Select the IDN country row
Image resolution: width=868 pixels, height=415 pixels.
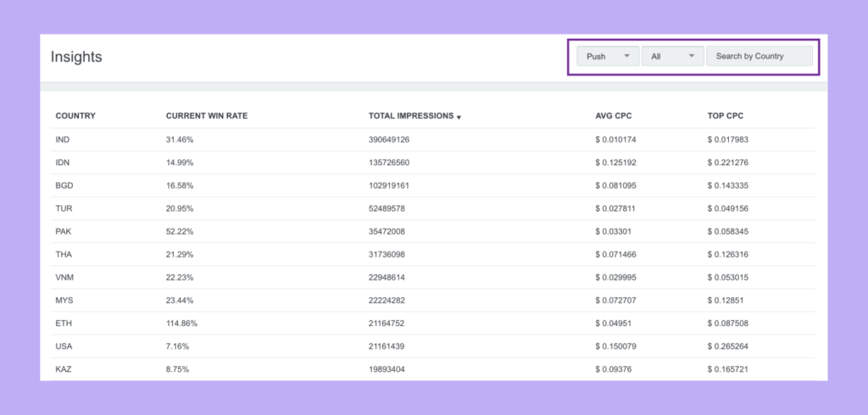pos(63,162)
